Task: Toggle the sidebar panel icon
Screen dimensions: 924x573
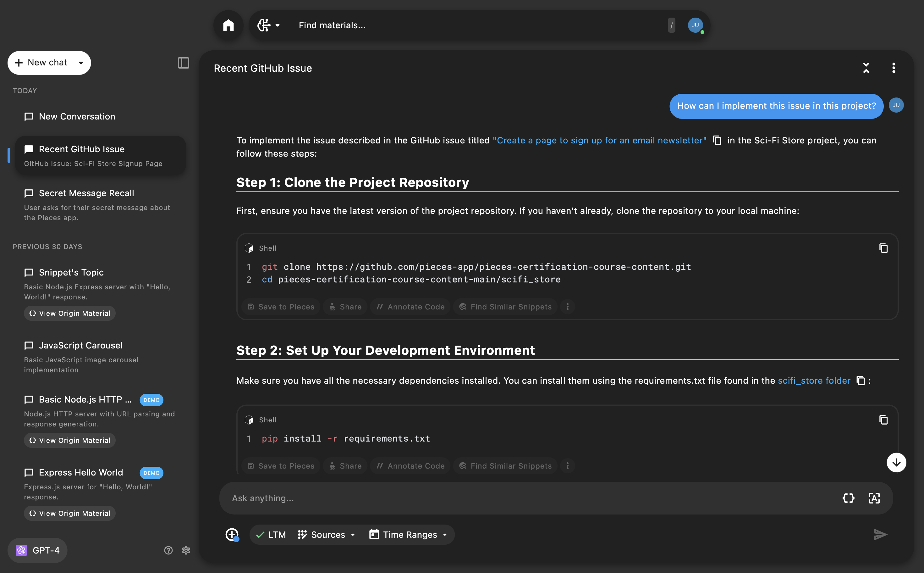Action: (183, 63)
